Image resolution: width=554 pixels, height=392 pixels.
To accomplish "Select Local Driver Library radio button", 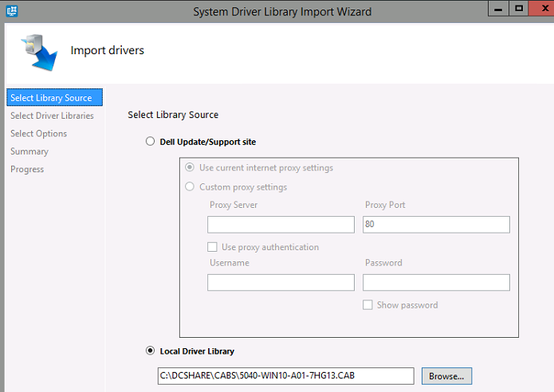I will [x=150, y=351].
